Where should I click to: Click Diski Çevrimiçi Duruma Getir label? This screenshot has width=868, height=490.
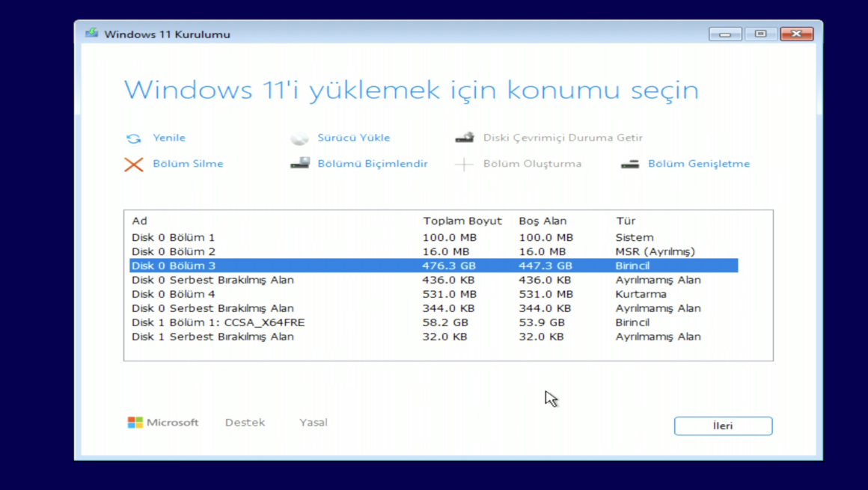point(563,138)
